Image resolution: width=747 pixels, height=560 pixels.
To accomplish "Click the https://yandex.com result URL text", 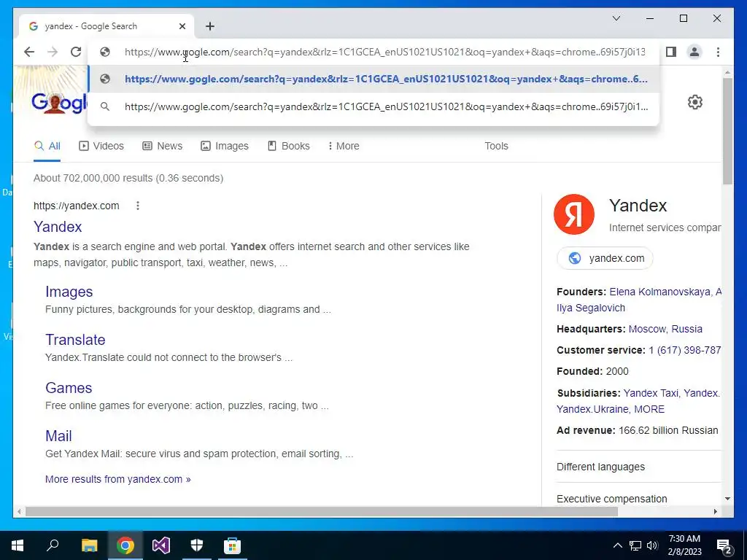I will [x=76, y=206].
